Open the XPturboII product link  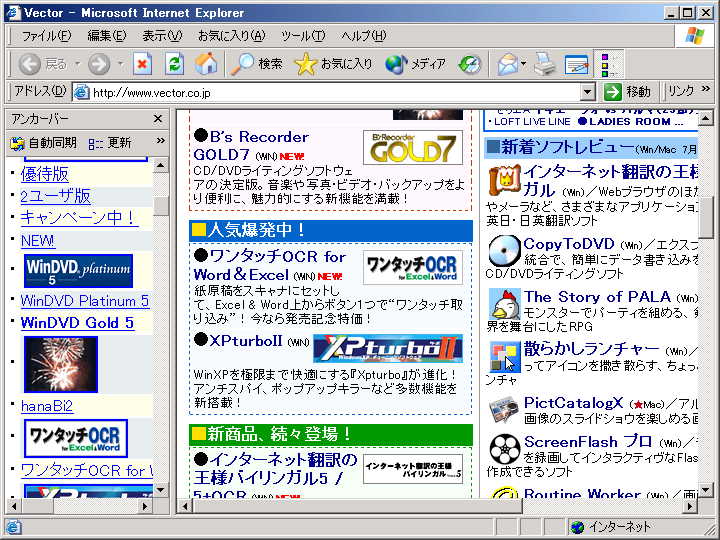[x=246, y=341]
